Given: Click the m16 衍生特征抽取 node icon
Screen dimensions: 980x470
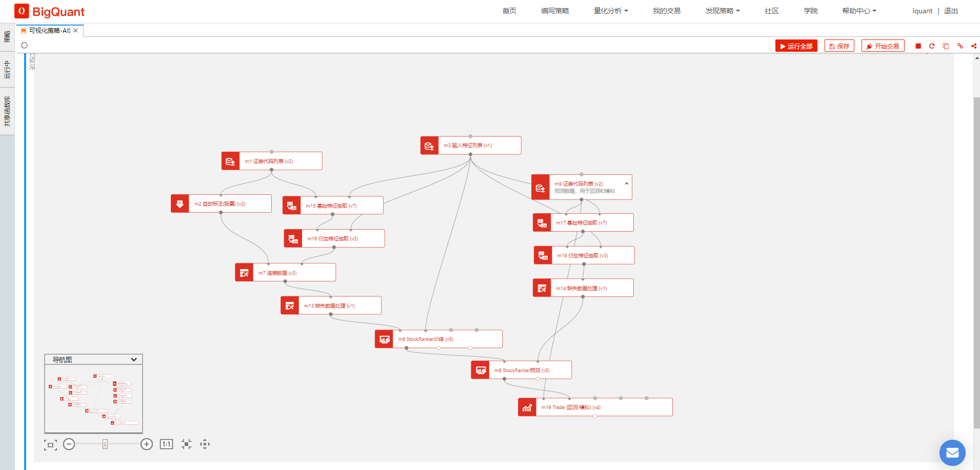Looking at the screenshot, I should click(x=293, y=238).
